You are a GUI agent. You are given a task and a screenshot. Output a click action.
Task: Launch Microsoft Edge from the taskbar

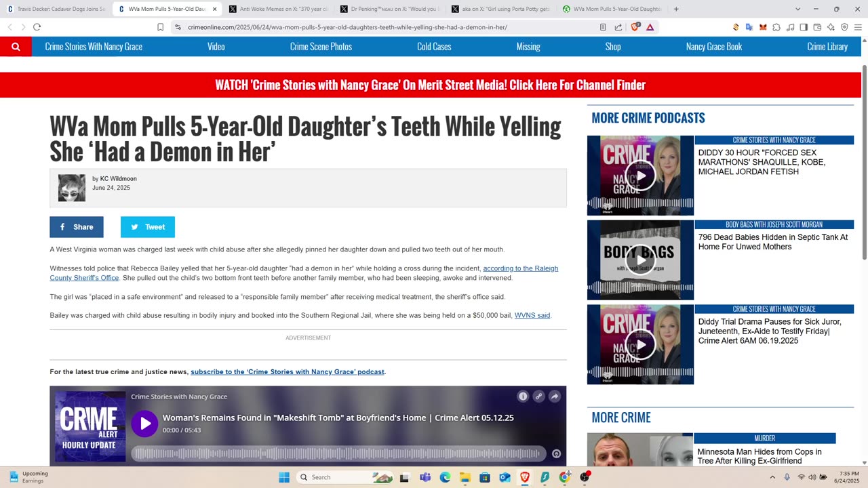445,477
